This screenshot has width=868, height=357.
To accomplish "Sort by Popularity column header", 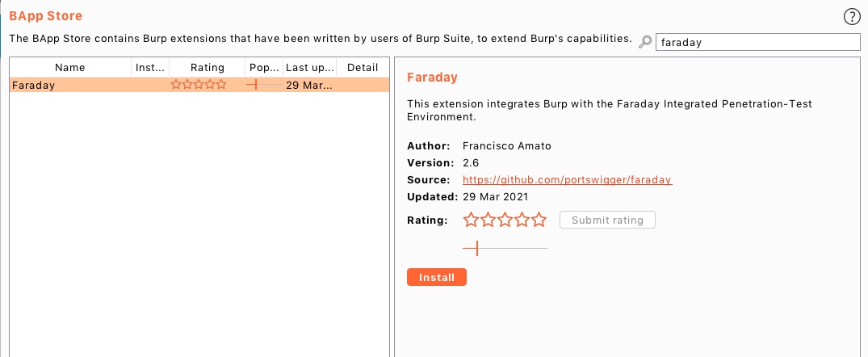I will point(264,68).
